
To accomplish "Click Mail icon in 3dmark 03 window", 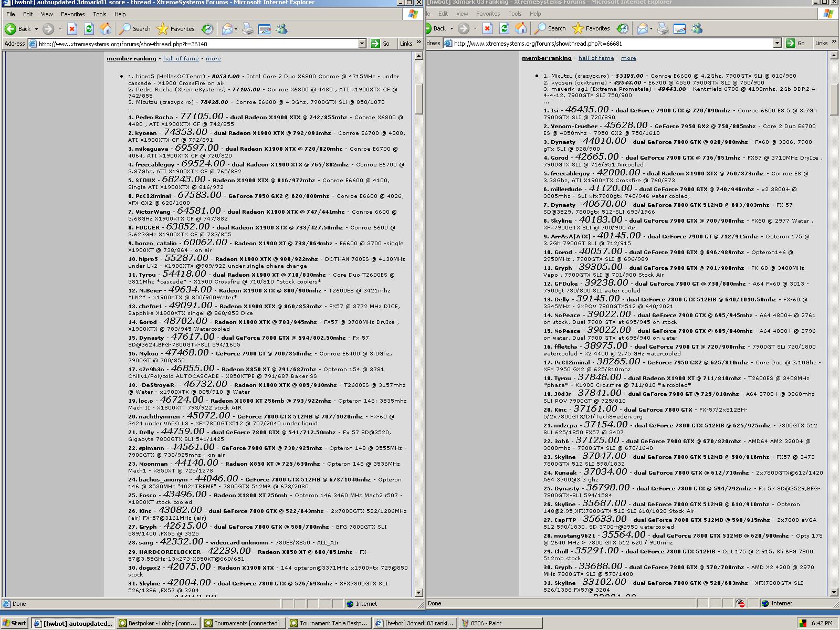I will (x=642, y=28).
